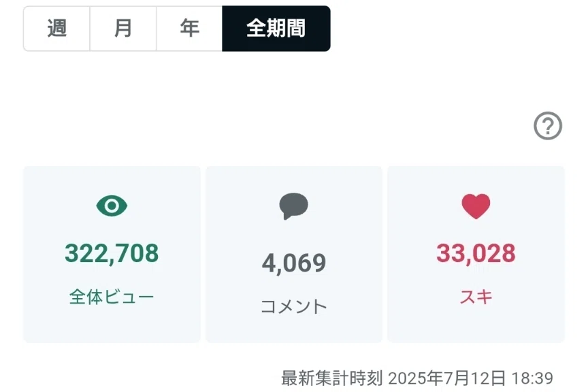
Task: Select the total views stats card
Action: [112, 255]
